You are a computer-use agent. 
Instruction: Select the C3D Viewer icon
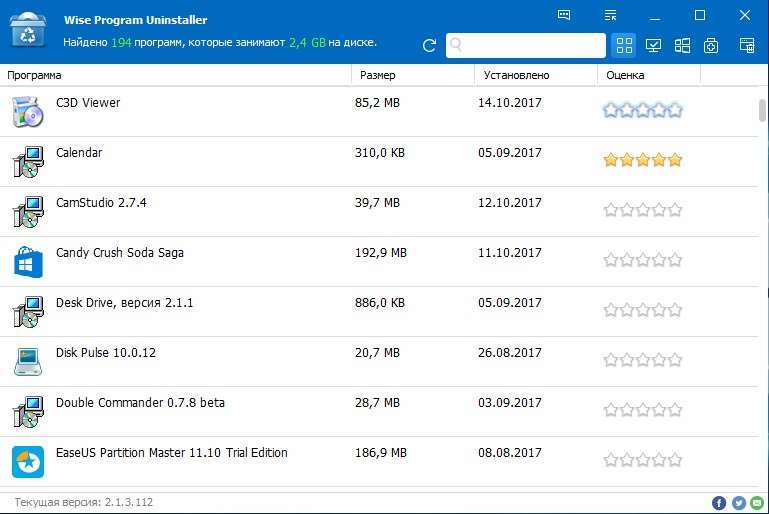coord(27,112)
